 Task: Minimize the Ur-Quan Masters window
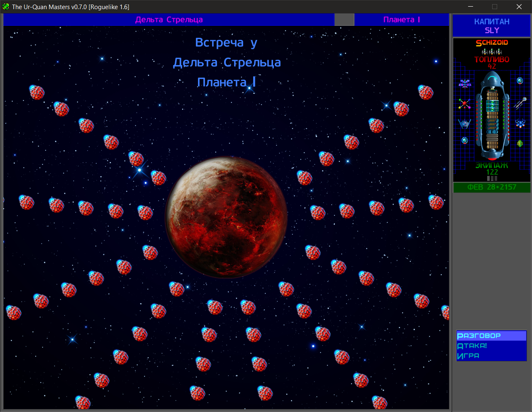pyautogui.click(x=471, y=7)
